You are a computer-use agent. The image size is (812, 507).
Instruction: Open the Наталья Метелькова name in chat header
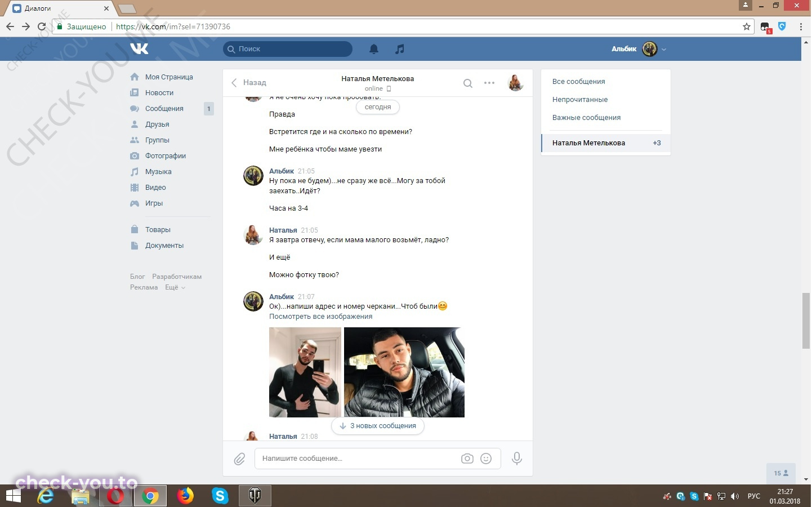pyautogui.click(x=377, y=79)
